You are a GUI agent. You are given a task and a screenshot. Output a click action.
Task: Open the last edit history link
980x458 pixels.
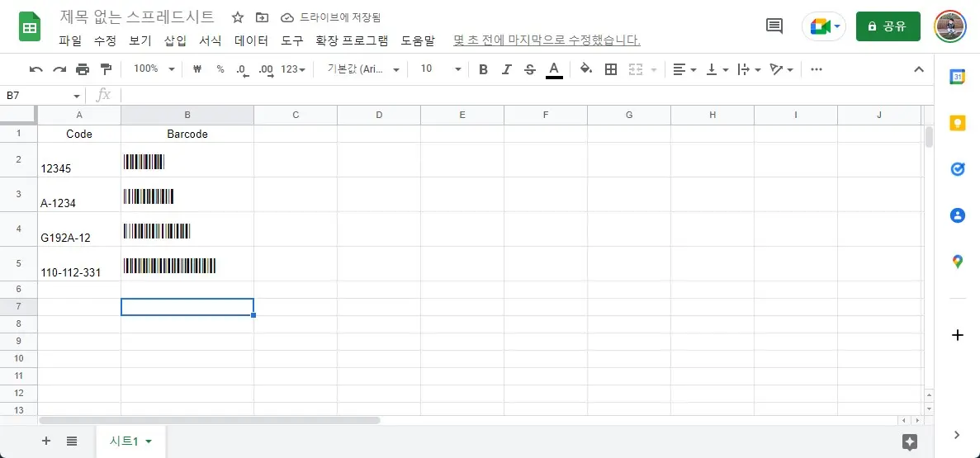click(547, 40)
